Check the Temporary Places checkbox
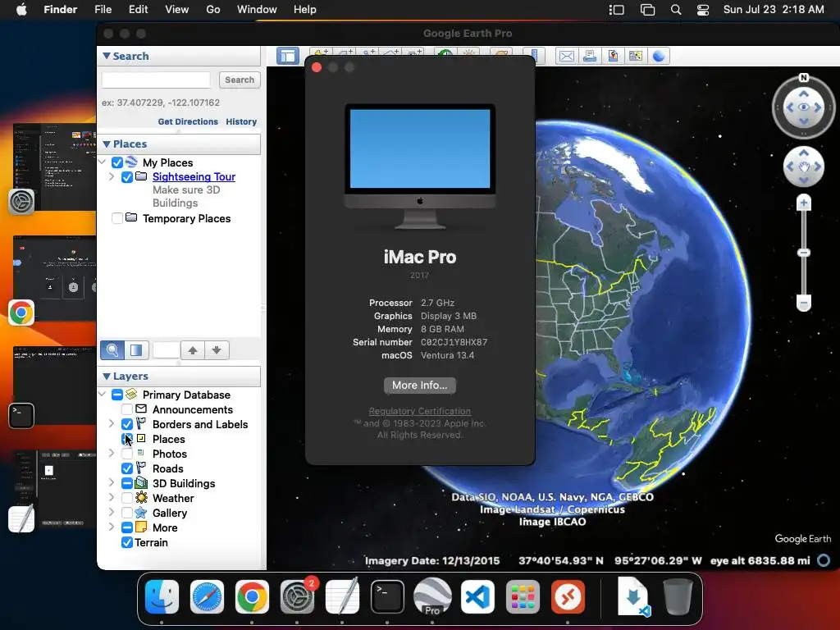The image size is (840, 630). (116, 218)
